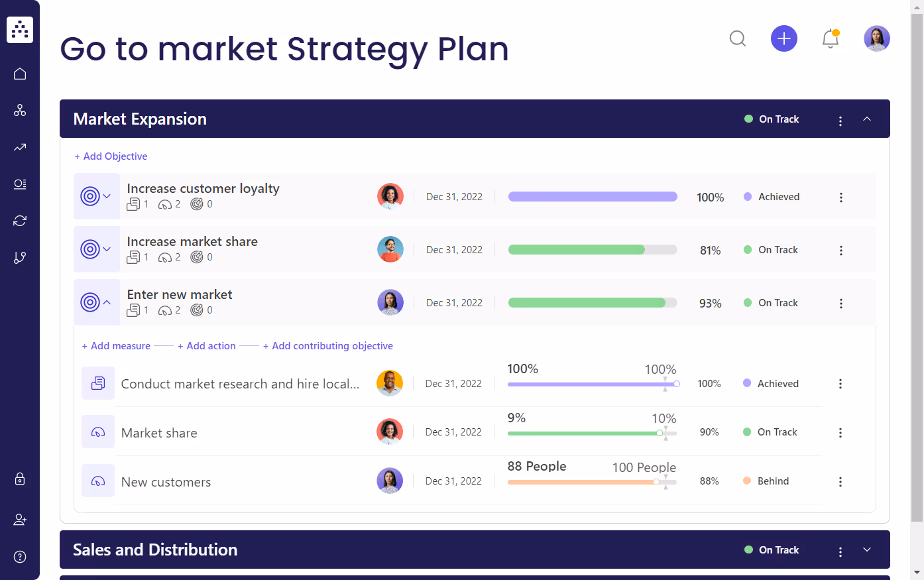Open the three-dot menu for Market Expansion

click(840, 120)
